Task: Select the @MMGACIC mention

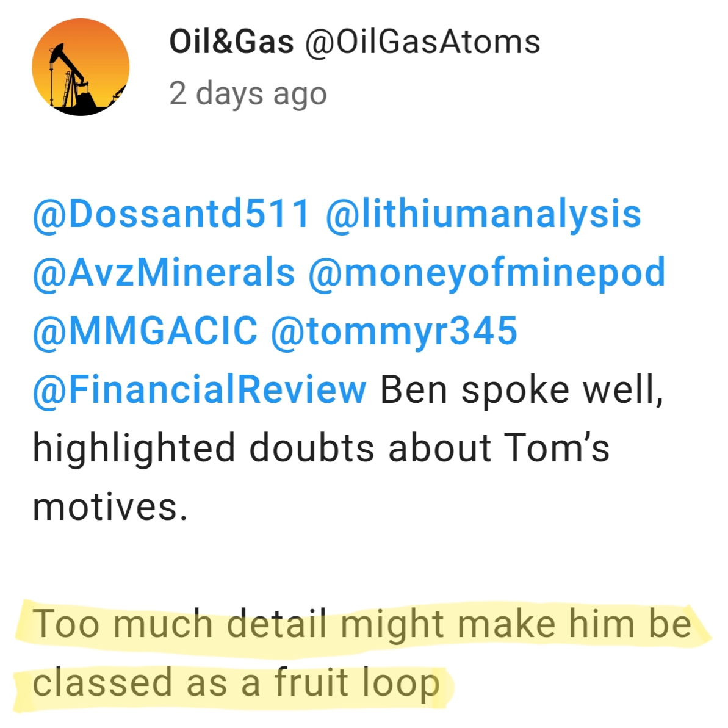Action: [145, 331]
